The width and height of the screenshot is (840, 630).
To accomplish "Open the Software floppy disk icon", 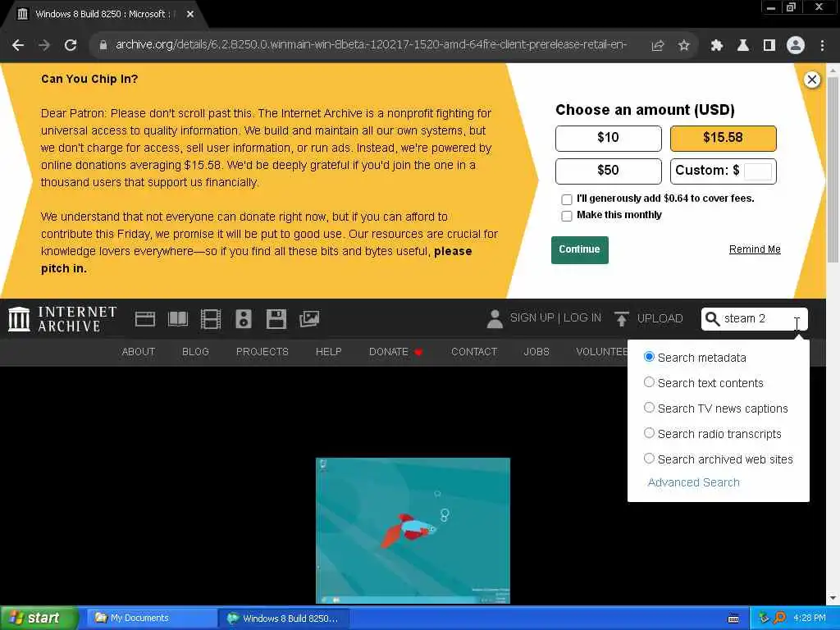I will [276, 319].
